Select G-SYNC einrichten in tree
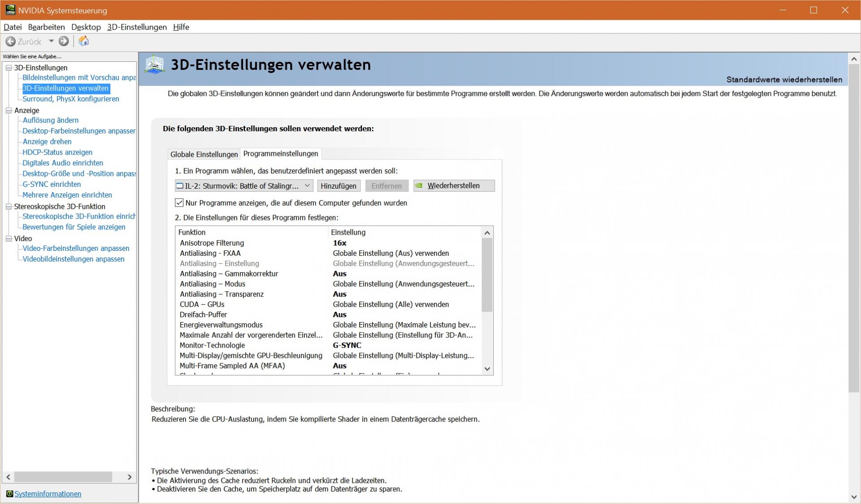 tap(52, 184)
